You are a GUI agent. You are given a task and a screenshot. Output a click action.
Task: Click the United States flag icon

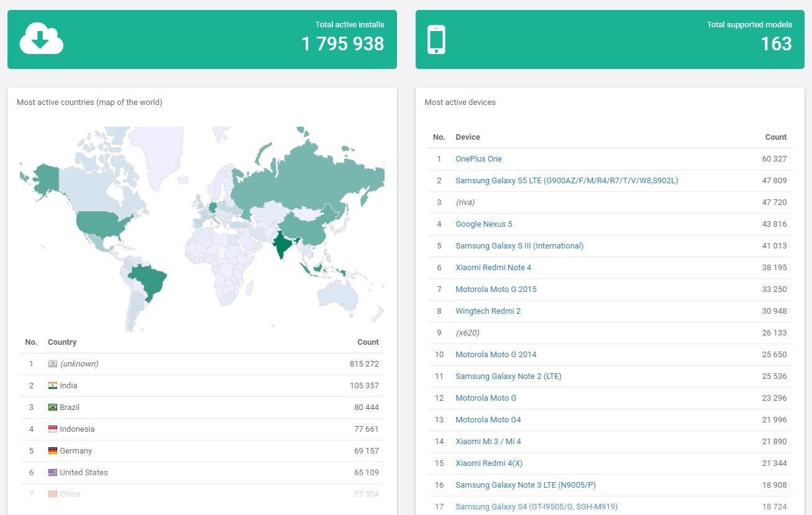click(x=53, y=473)
